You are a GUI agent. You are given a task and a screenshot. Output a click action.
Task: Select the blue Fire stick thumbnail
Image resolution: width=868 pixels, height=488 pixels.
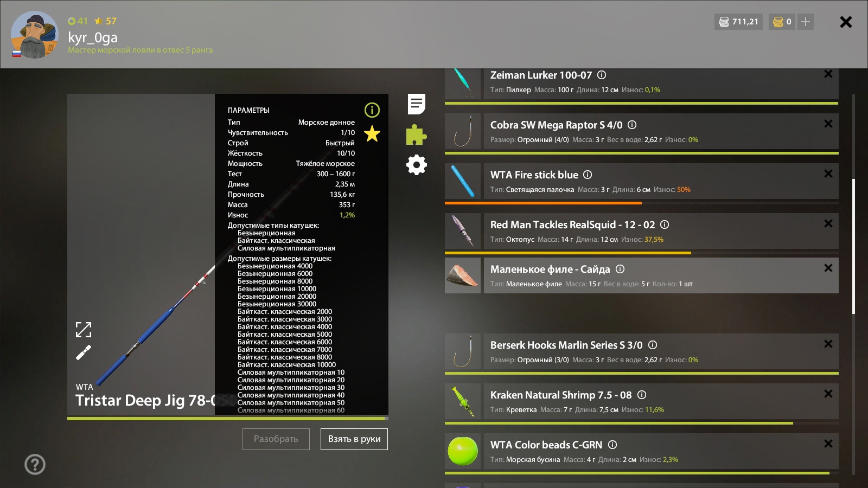[463, 181]
